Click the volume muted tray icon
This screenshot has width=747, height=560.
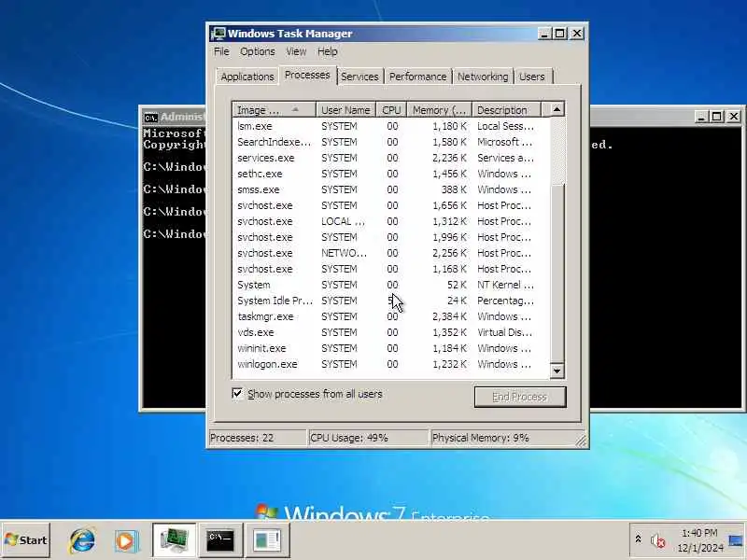(x=658, y=540)
